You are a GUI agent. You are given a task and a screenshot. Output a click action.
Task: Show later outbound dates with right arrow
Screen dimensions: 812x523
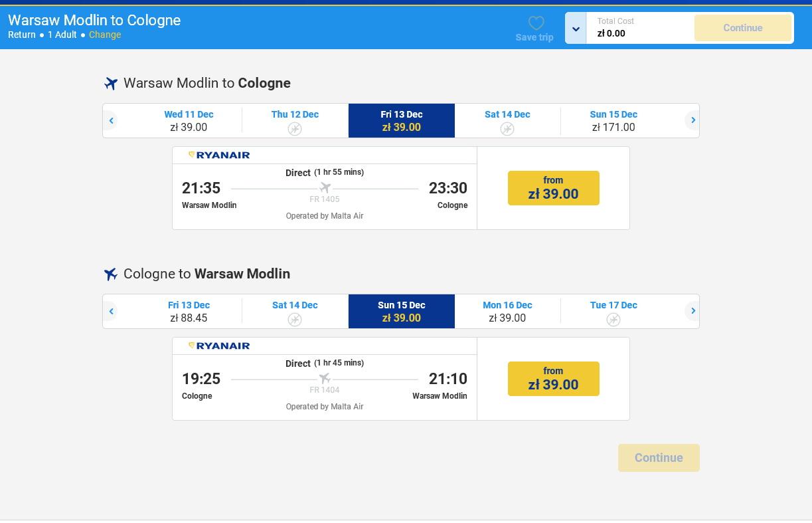692,120
